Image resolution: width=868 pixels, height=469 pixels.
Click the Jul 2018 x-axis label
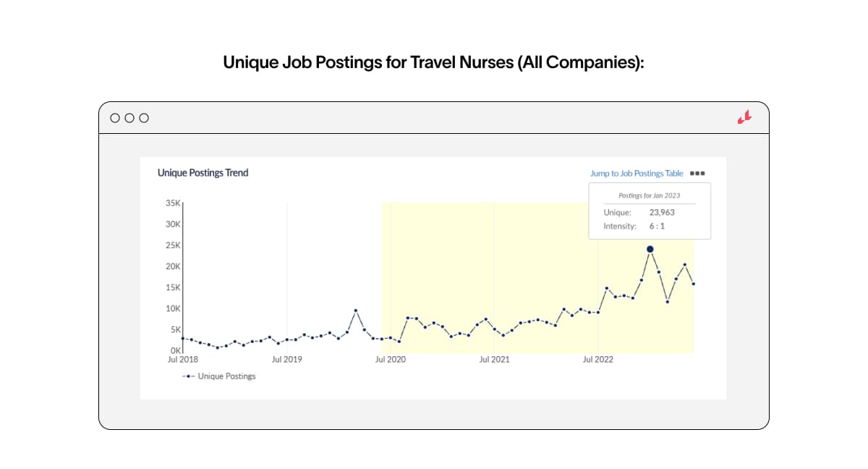click(x=183, y=359)
